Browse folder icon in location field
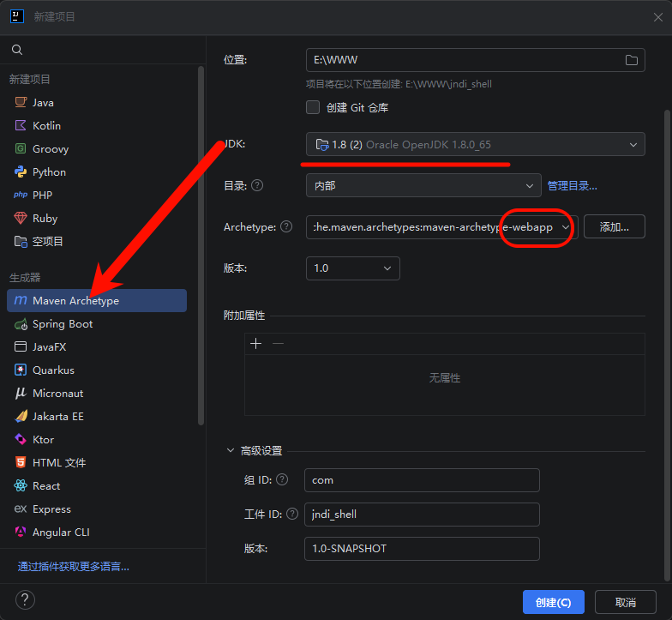The width and height of the screenshot is (672, 620). click(x=631, y=60)
